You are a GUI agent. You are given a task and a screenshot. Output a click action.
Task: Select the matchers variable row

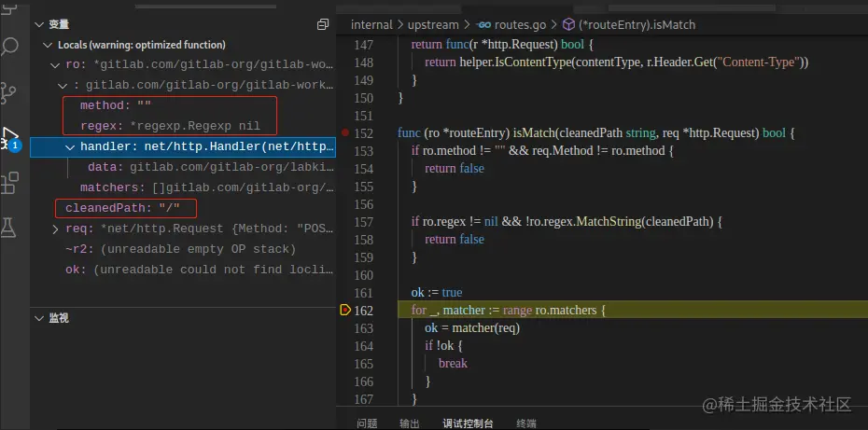[183, 187]
